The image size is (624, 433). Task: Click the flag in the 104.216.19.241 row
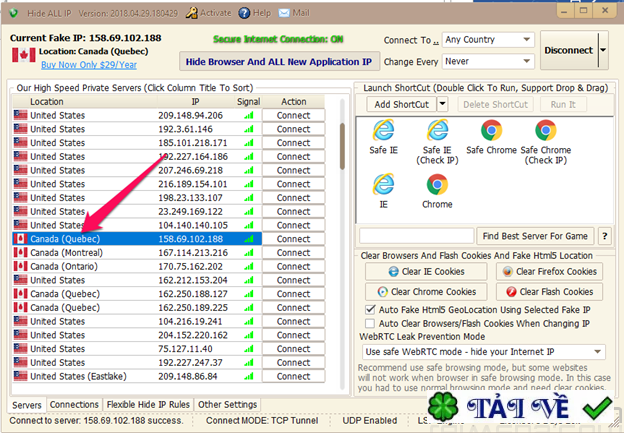point(20,321)
